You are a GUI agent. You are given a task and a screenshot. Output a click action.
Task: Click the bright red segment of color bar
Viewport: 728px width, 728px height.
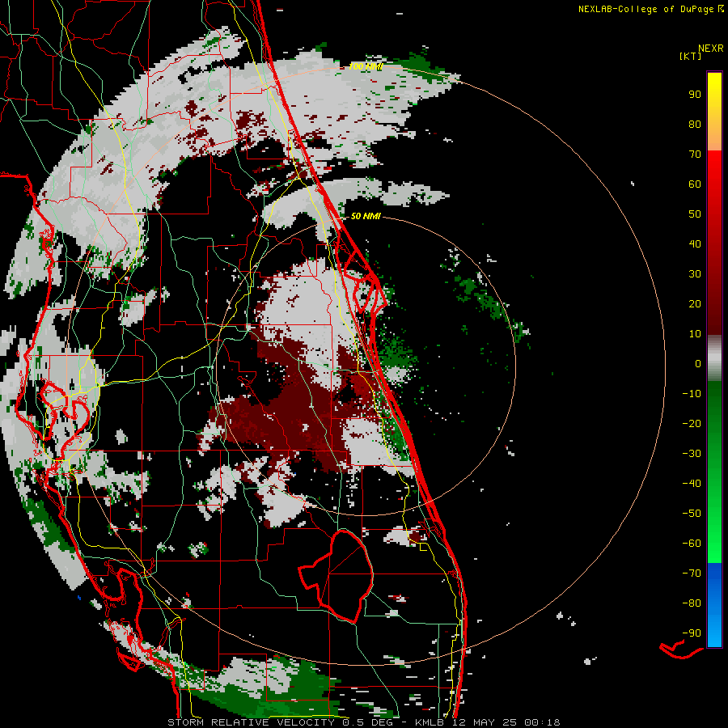point(714,241)
